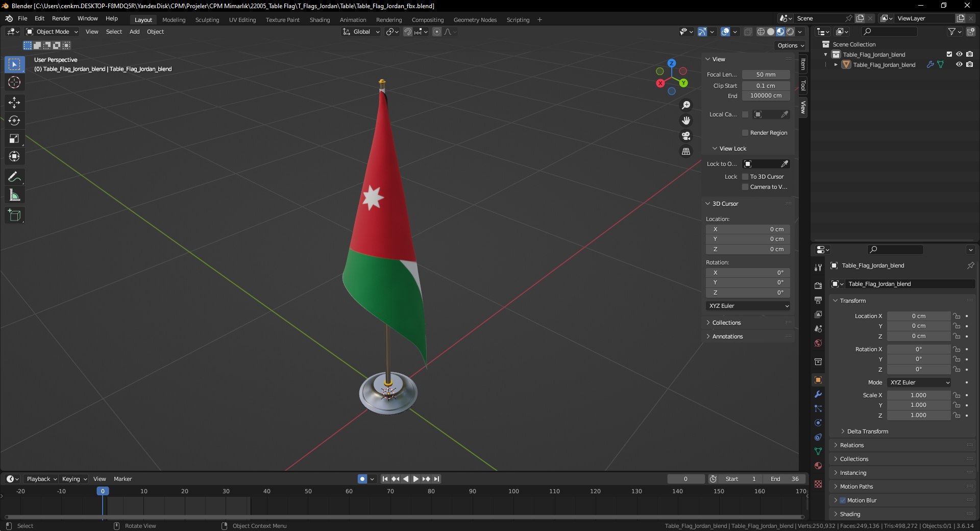
Task: Open the Tool properties tab icon
Action: pos(818,268)
